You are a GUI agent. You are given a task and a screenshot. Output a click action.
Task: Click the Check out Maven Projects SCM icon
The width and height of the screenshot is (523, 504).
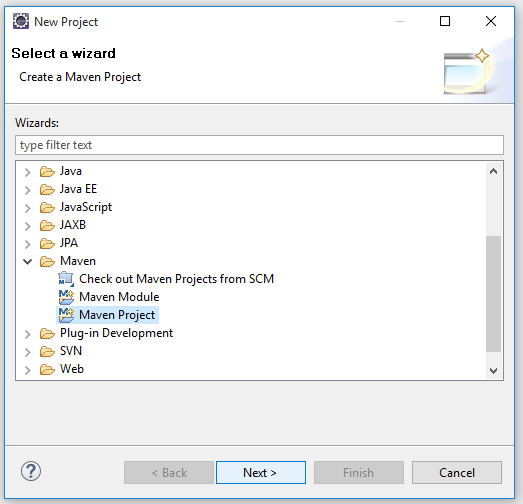[x=66, y=279]
